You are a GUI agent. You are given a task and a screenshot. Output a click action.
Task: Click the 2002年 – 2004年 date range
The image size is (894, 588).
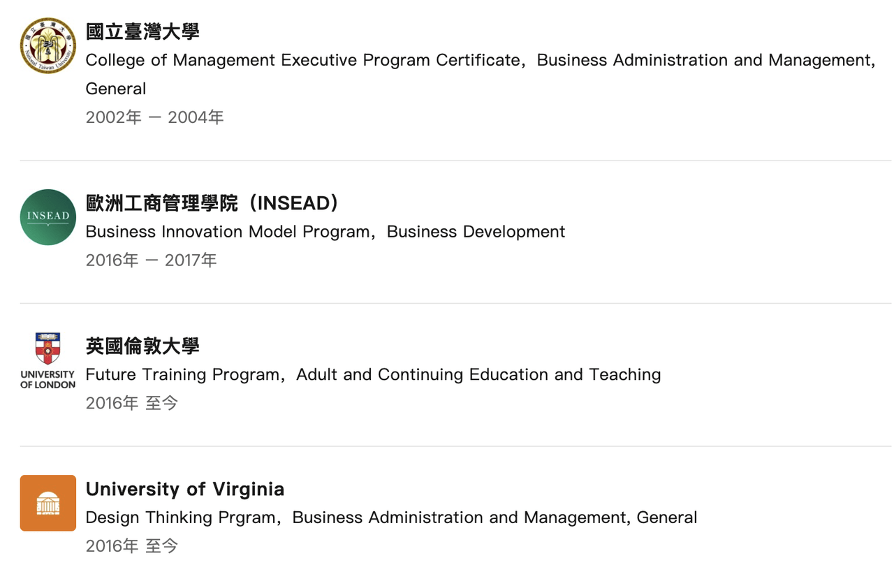(x=154, y=117)
